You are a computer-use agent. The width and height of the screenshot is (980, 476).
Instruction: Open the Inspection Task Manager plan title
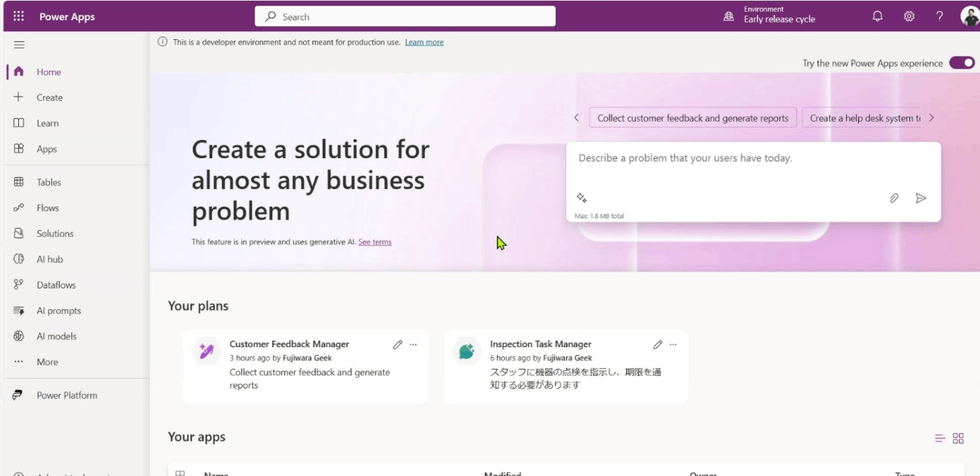click(540, 344)
